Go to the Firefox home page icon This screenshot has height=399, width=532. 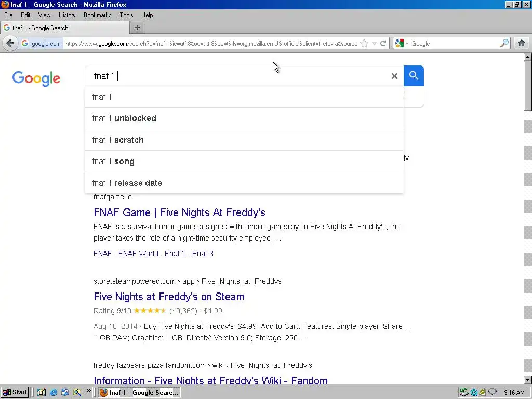point(522,43)
